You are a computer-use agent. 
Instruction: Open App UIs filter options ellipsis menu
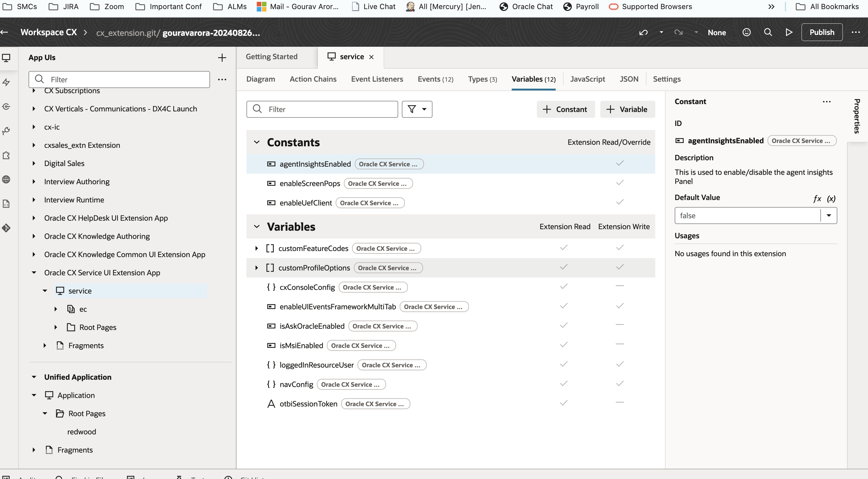click(x=222, y=80)
